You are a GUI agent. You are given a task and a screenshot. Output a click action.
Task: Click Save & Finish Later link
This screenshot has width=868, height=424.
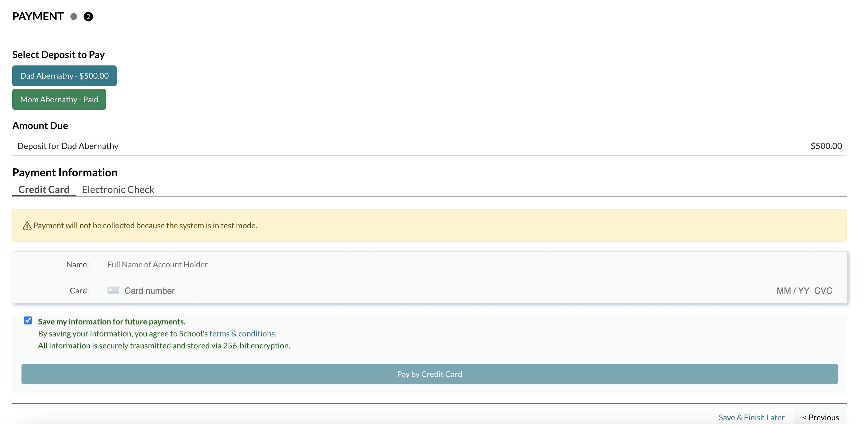tap(751, 417)
